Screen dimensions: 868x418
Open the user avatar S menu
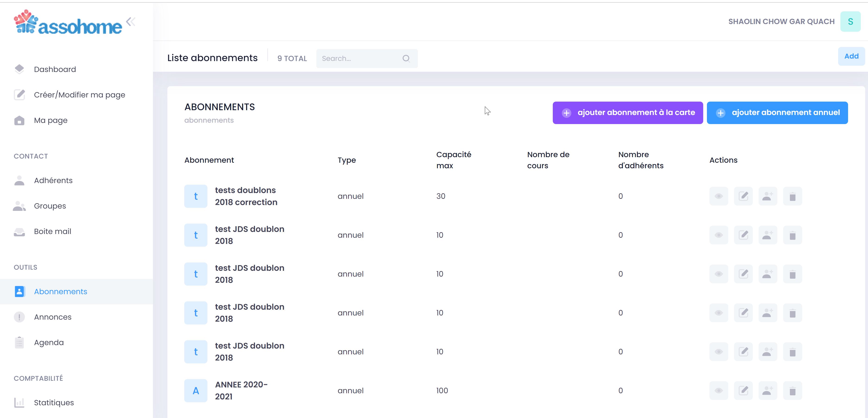click(850, 22)
